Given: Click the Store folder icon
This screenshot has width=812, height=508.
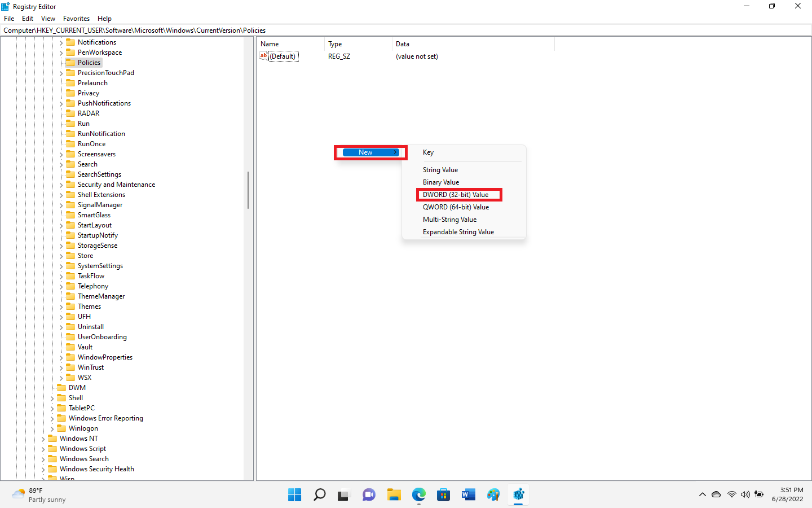Looking at the screenshot, I should coord(70,256).
